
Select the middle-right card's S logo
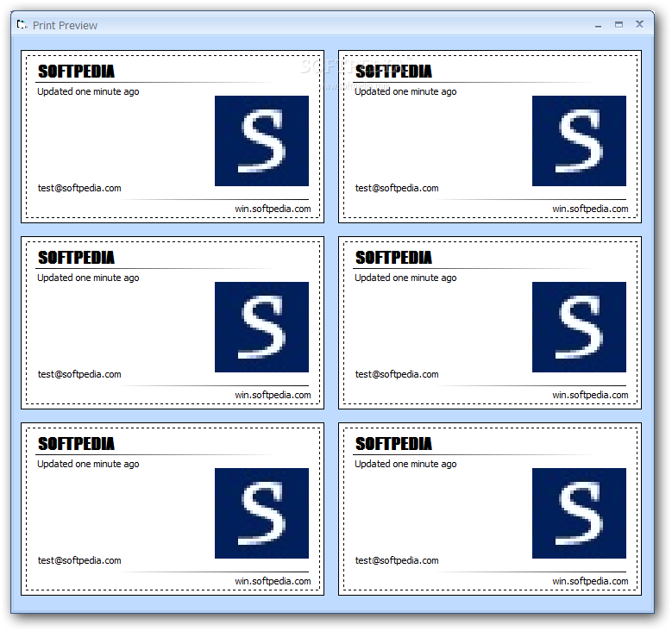[x=579, y=327]
